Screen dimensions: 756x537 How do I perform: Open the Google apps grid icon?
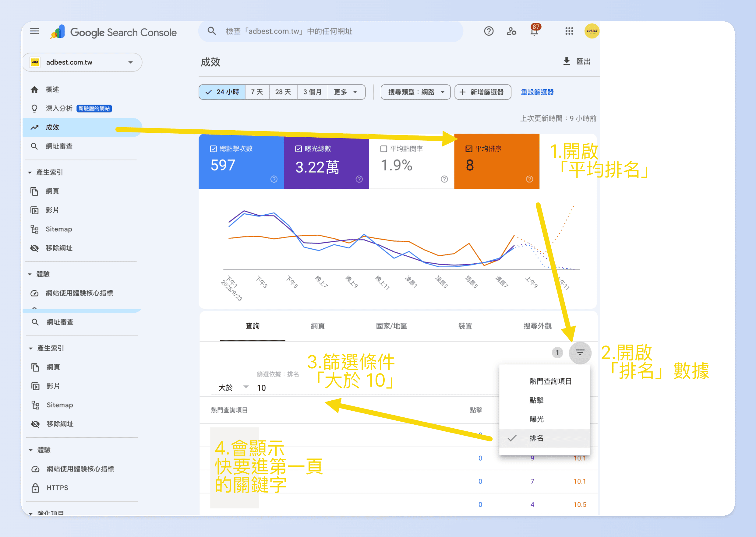point(568,31)
